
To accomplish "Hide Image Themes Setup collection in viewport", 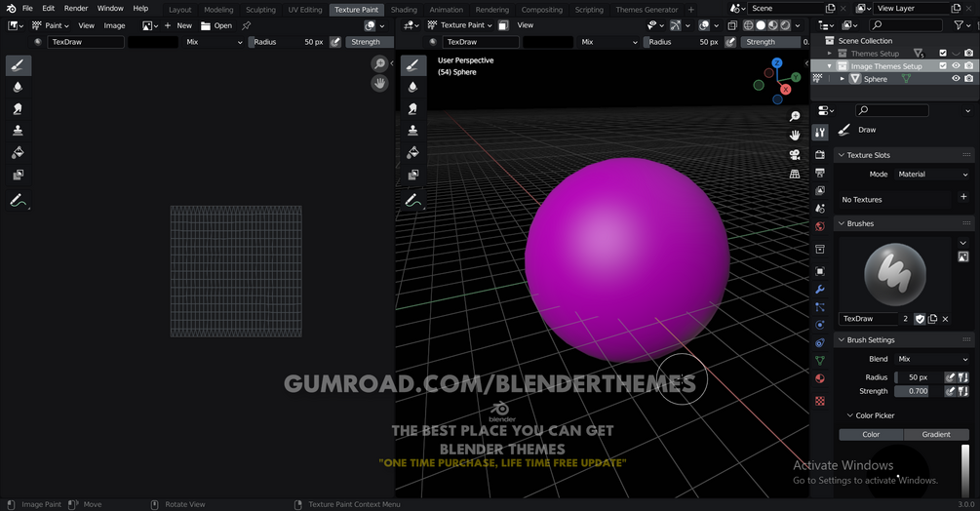I will point(956,65).
